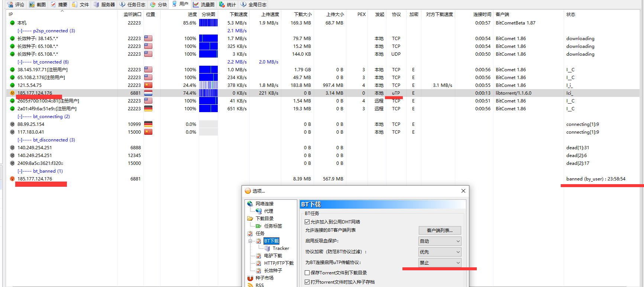Switch to the 任务日志 tab
This screenshot has height=287, width=644.
click(x=133, y=4)
